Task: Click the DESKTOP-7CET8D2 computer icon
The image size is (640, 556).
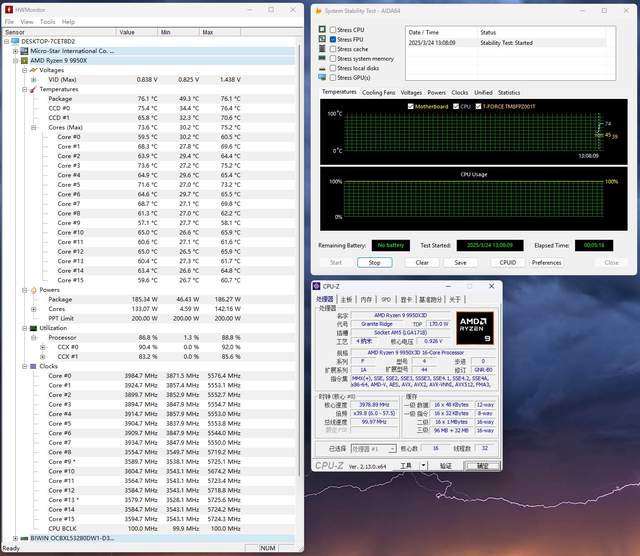Action: (16, 41)
